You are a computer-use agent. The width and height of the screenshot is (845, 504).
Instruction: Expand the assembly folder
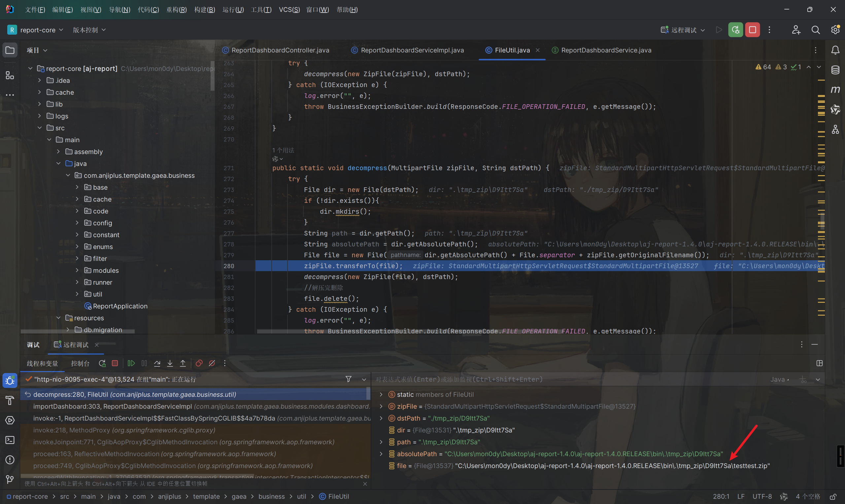pyautogui.click(x=58, y=152)
